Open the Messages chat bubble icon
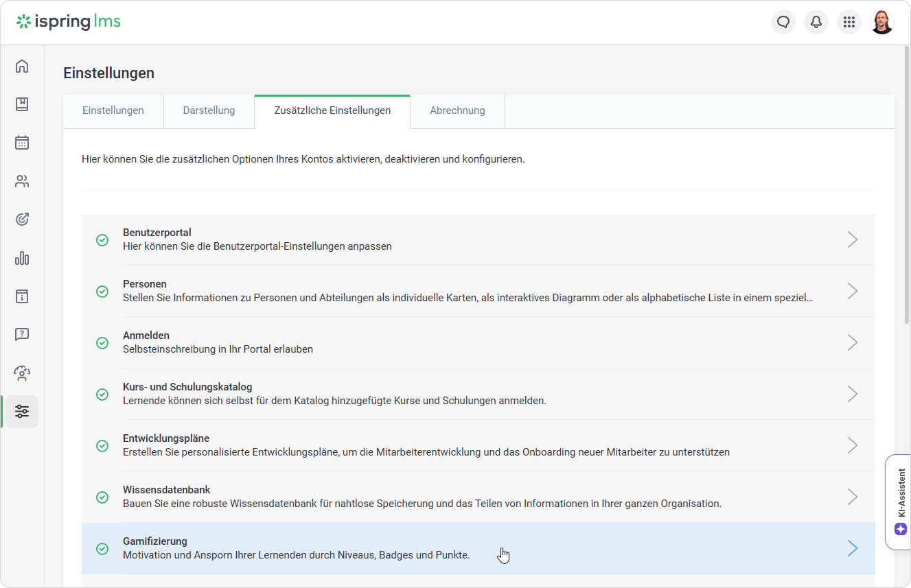The height and width of the screenshot is (588, 911). pyautogui.click(x=783, y=21)
